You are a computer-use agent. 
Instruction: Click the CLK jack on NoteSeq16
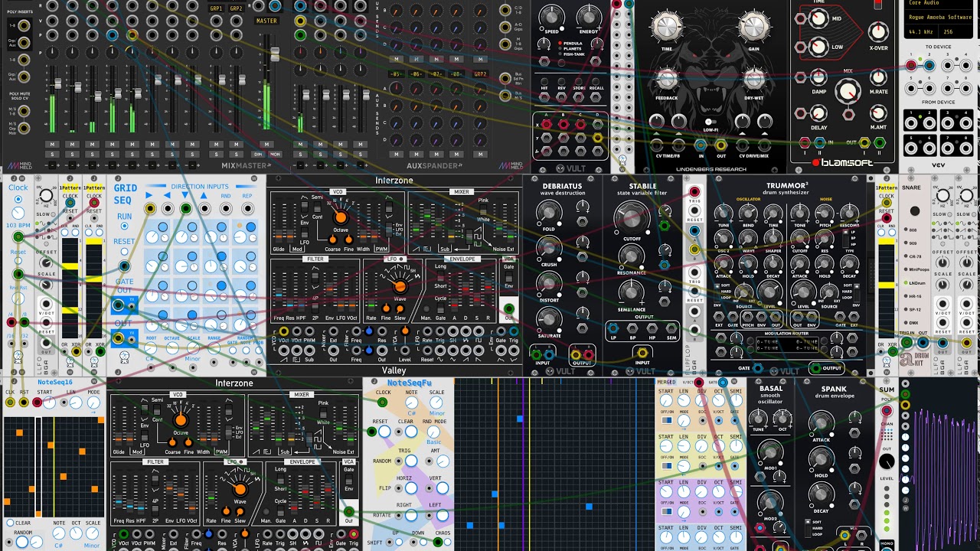11,402
